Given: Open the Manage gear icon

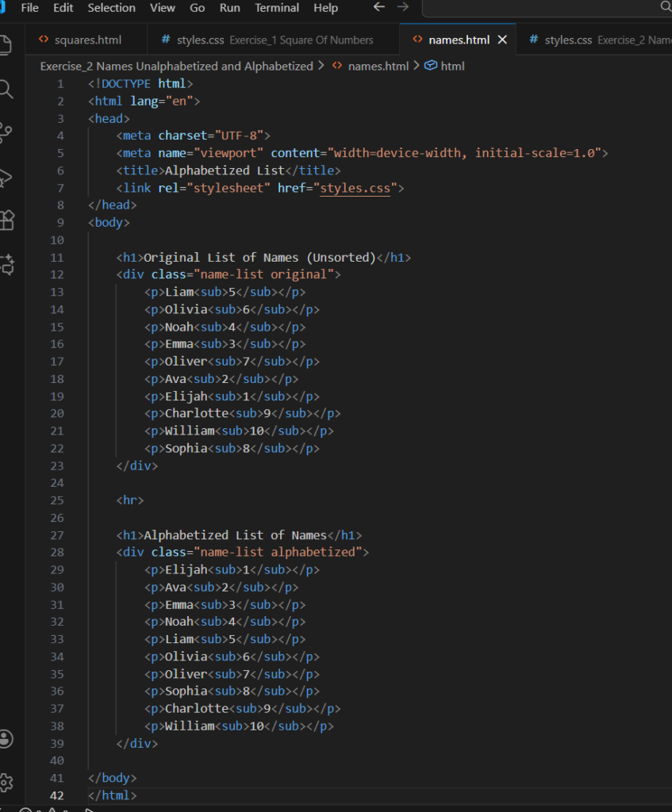Looking at the screenshot, I should pos(6,783).
